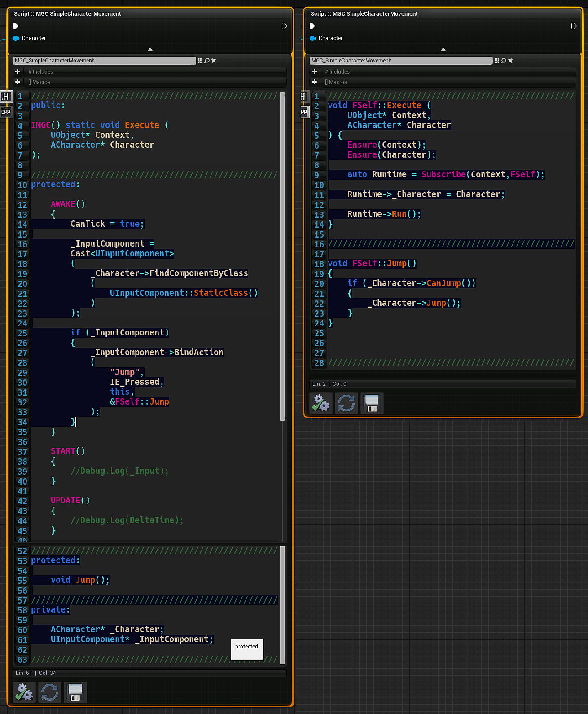Click the compile script button in right node
Image resolution: width=588 pixels, height=714 pixels.
[320, 403]
